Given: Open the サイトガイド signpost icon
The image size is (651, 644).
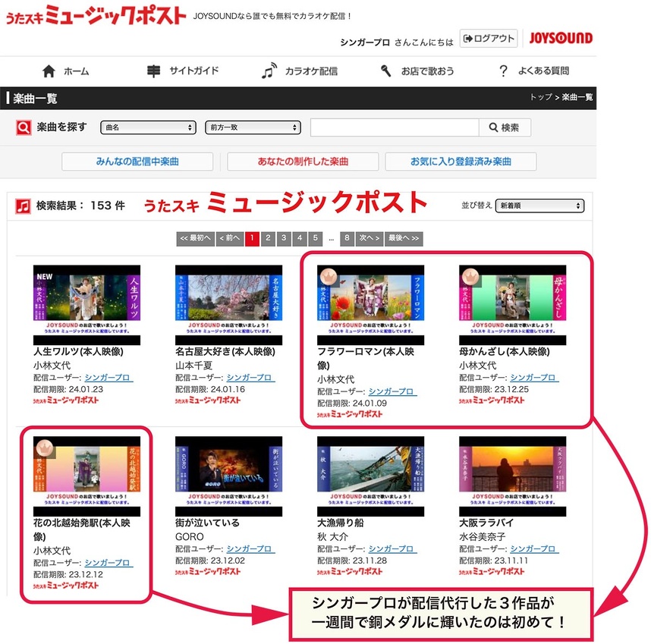Looking at the screenshot, I should (x=153, y=71).
